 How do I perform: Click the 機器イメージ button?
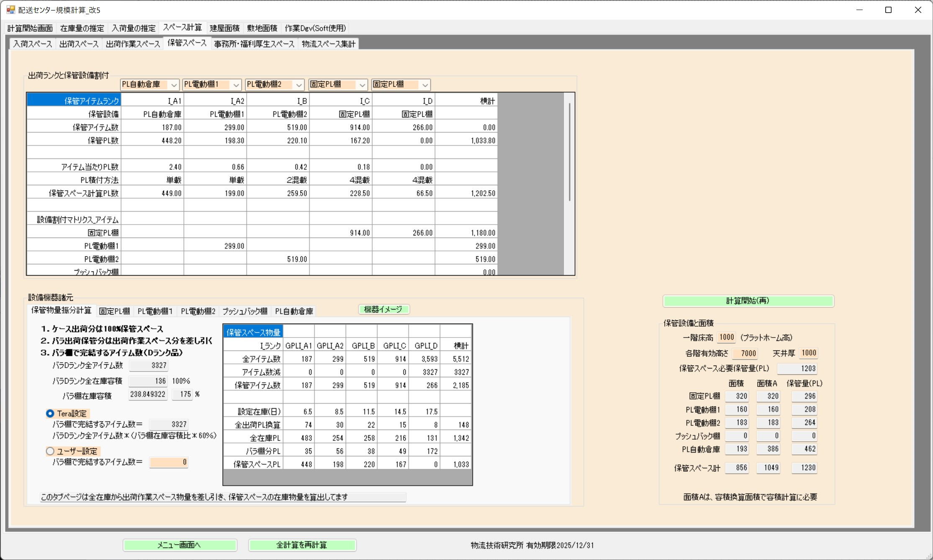coord(383,309)
